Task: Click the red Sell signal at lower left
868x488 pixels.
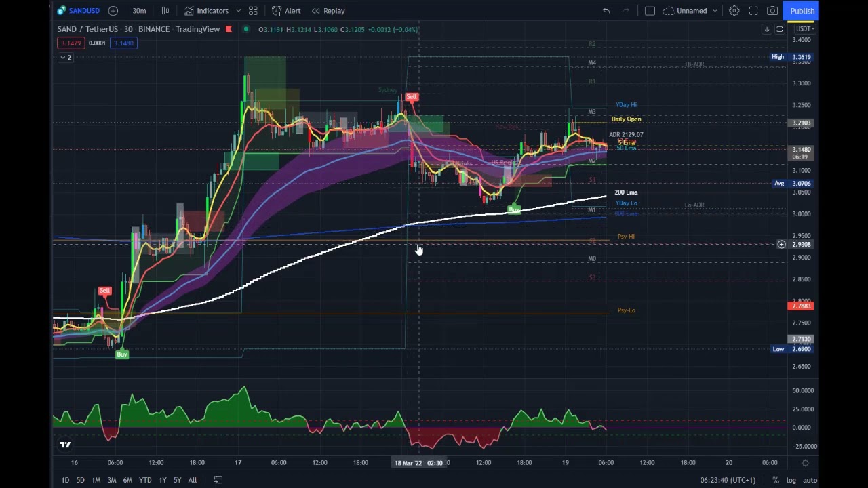Action: click(104, 291)
